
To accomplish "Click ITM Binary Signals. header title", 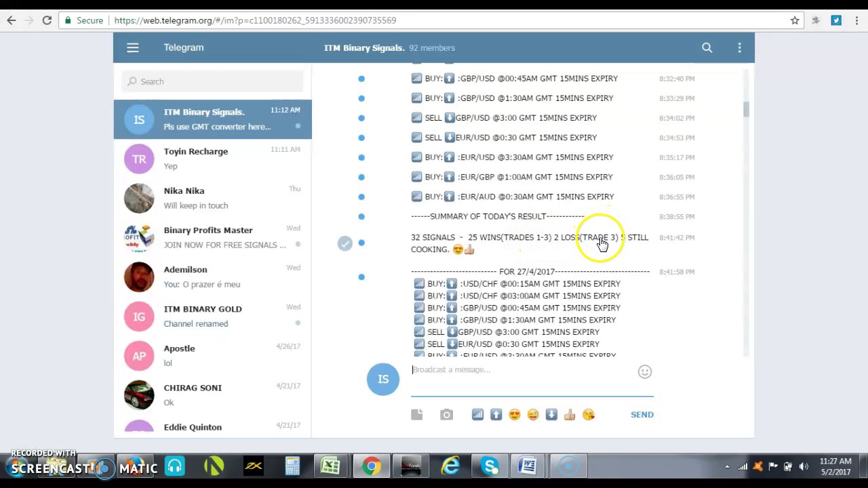I will point(364,47).
